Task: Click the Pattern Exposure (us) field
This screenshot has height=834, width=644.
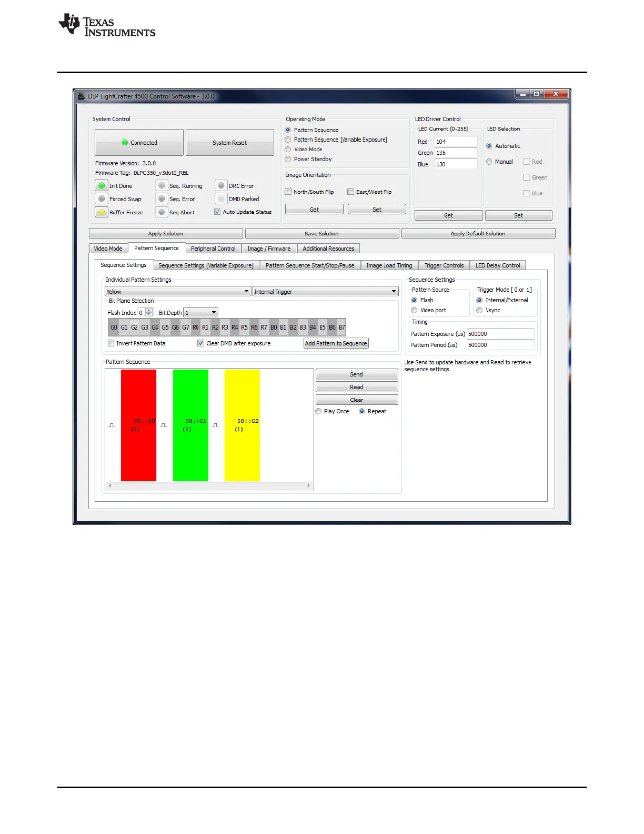Action: pos(500,334)
